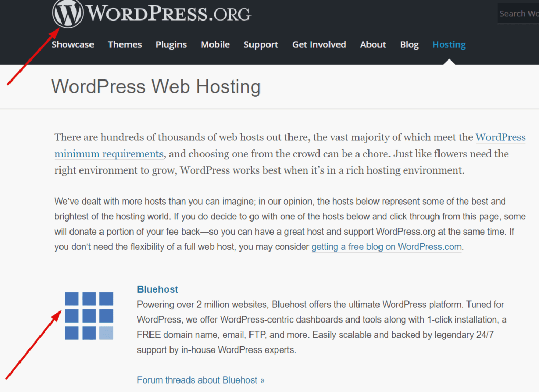The width and height of the screenshot is (539, 392).
Task: Click the WordPress.org site title
Action: tap(168, 13)
